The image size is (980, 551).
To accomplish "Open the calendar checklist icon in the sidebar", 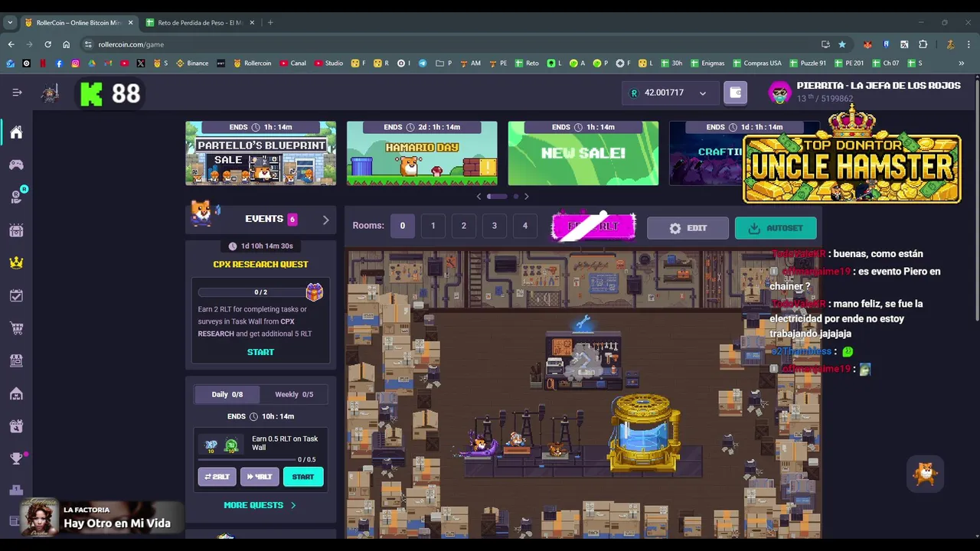I will tap(16, 295).
